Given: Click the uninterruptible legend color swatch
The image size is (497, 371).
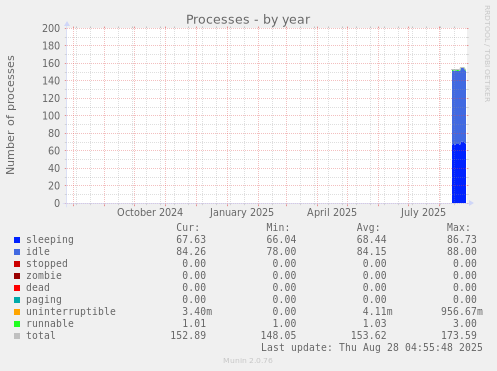Looking at the screenshot, I should click(17, 312).
